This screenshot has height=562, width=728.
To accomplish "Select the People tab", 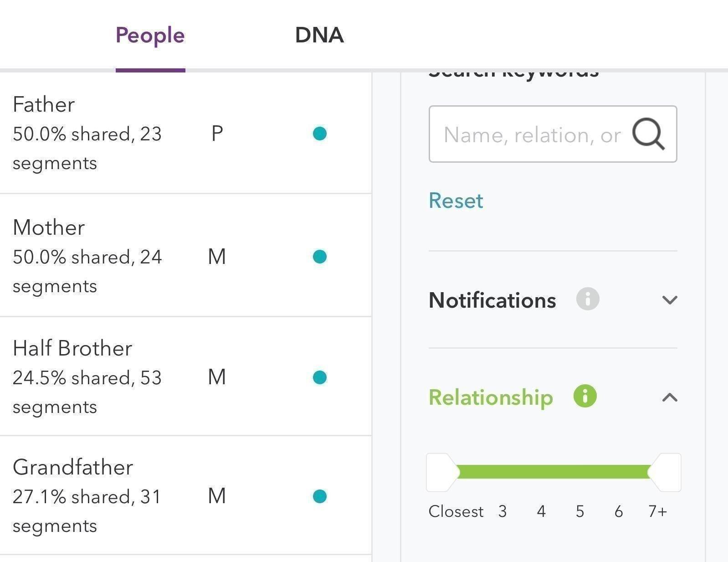I will (150, 35).
